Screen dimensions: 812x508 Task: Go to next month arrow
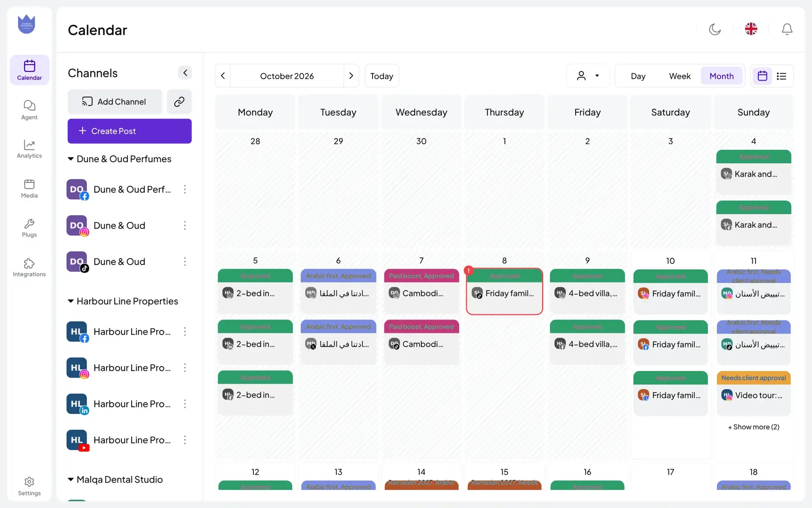pyautogui.click(x=351, y=76)
